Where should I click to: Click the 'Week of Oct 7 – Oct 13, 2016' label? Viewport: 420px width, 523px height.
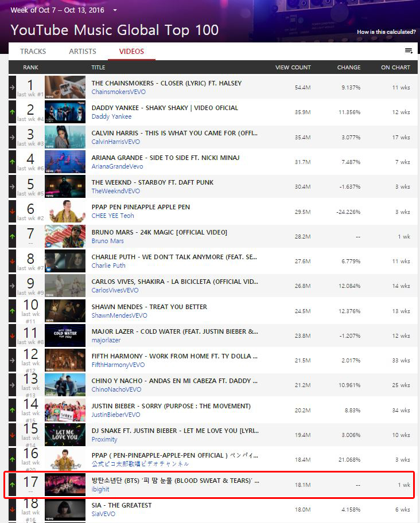(x=57, y=10)
